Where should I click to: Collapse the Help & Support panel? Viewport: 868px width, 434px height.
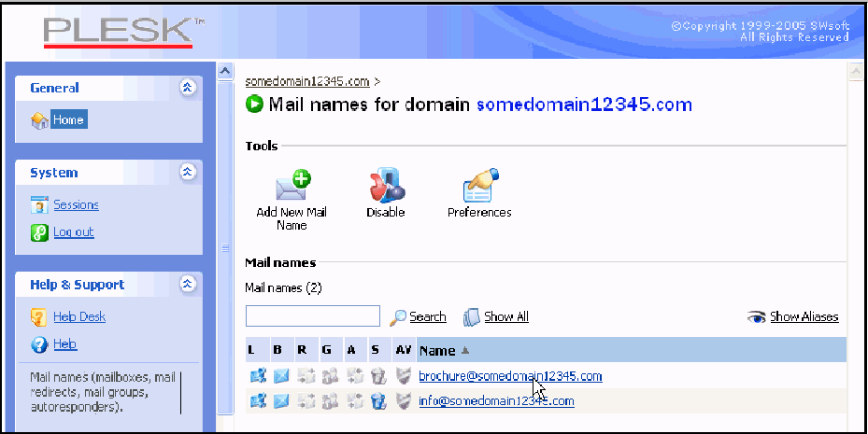pos(188,284)
